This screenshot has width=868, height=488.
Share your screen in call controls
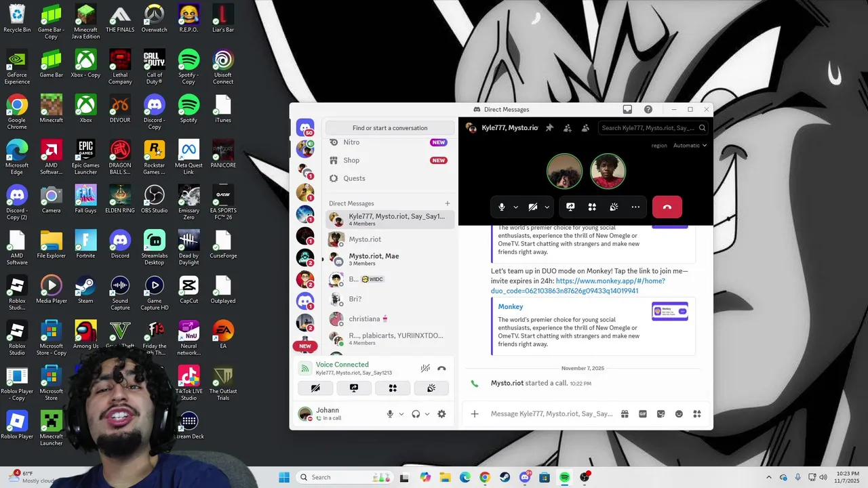(570, 207)
